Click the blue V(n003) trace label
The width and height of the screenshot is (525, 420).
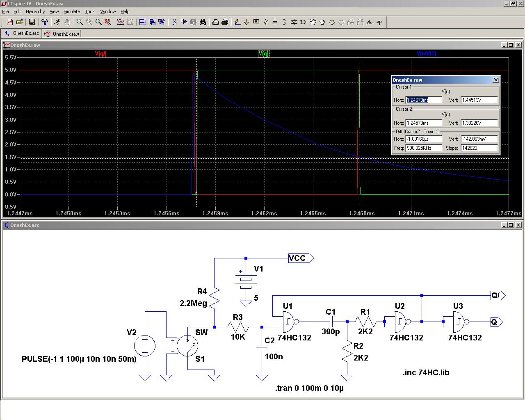[x=426, y=53]
